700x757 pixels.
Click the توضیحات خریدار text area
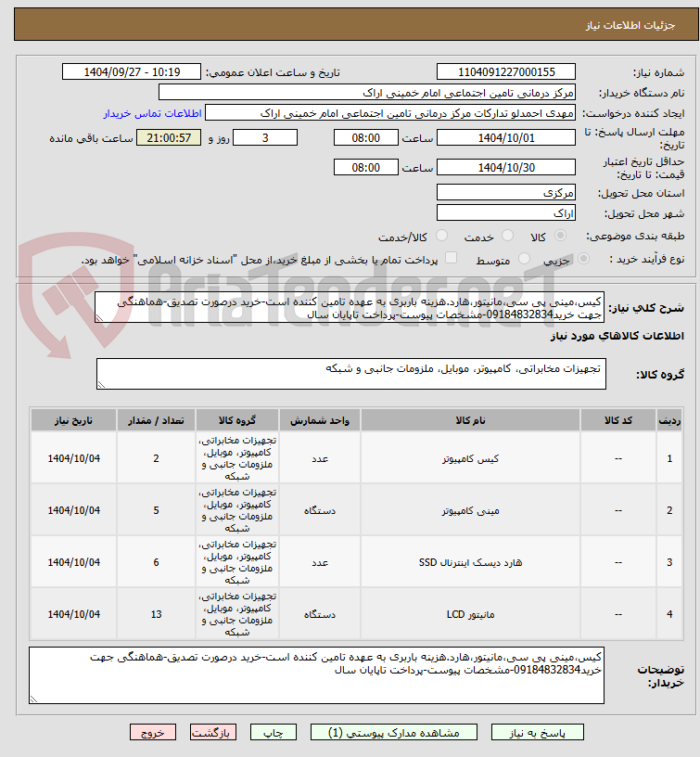click(316, 675)
